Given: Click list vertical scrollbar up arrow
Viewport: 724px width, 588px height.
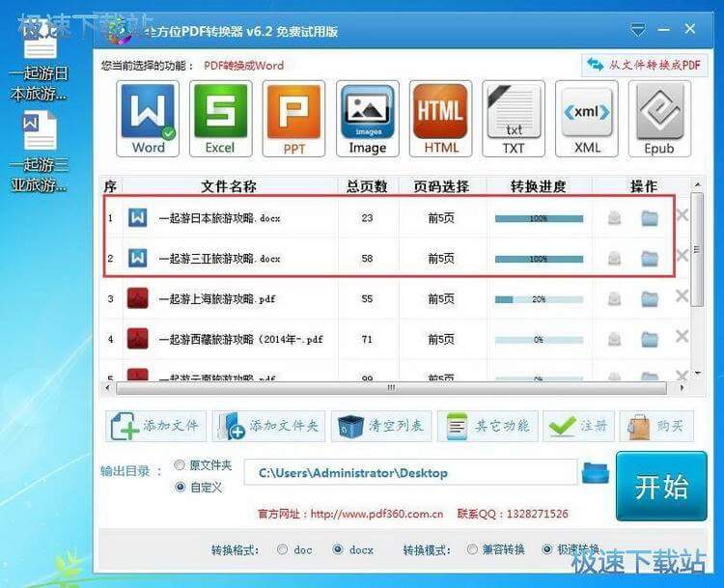Looking at the screenshot, I should [698, 184].
